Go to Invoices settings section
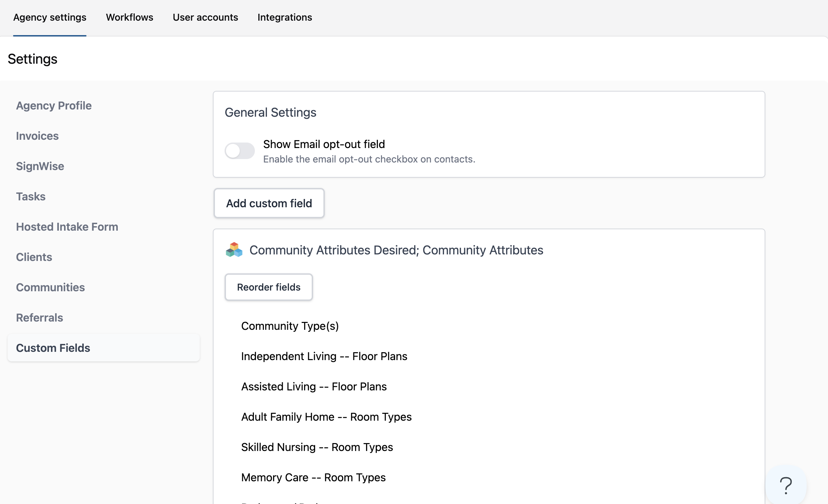This screenshot has width=828, height=504. (37, 136)
